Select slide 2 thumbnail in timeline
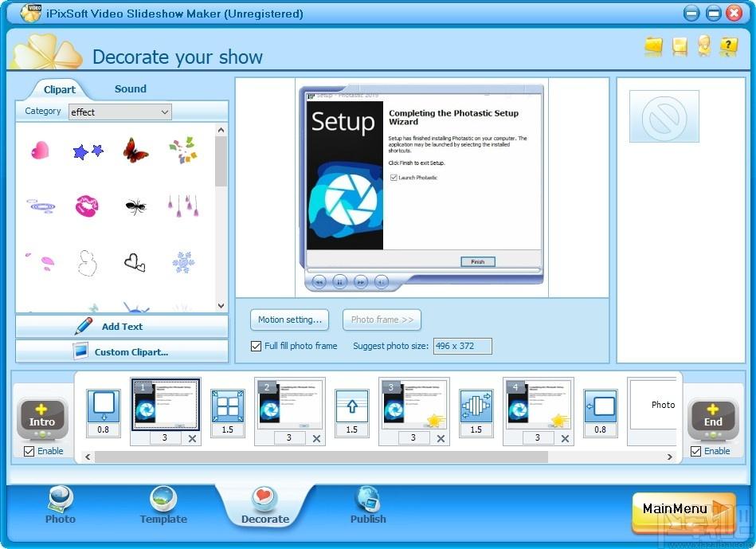The height and width of the screenshot is (549, 756). click(x=290, y=404)
